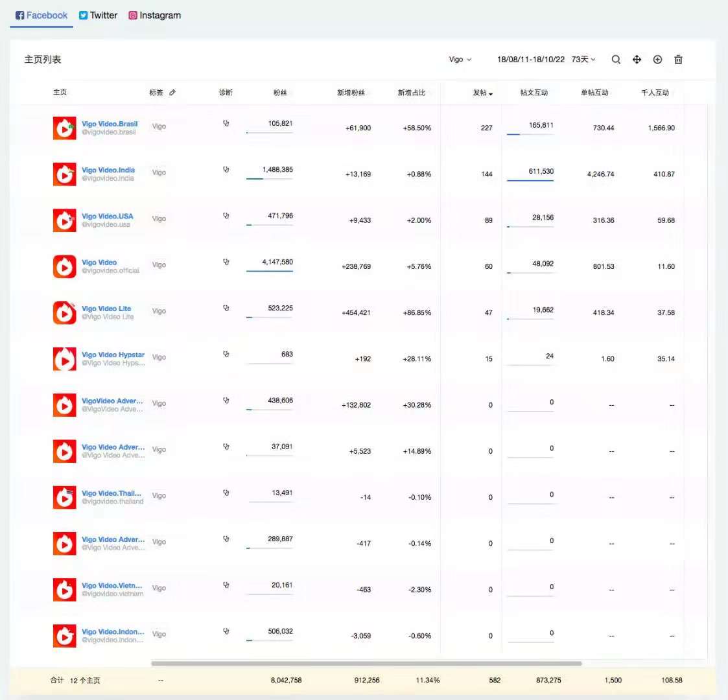The image size is (728, 700).
Task: Open the Vigo Video.USA page link
Action: [x=107, y=216]
